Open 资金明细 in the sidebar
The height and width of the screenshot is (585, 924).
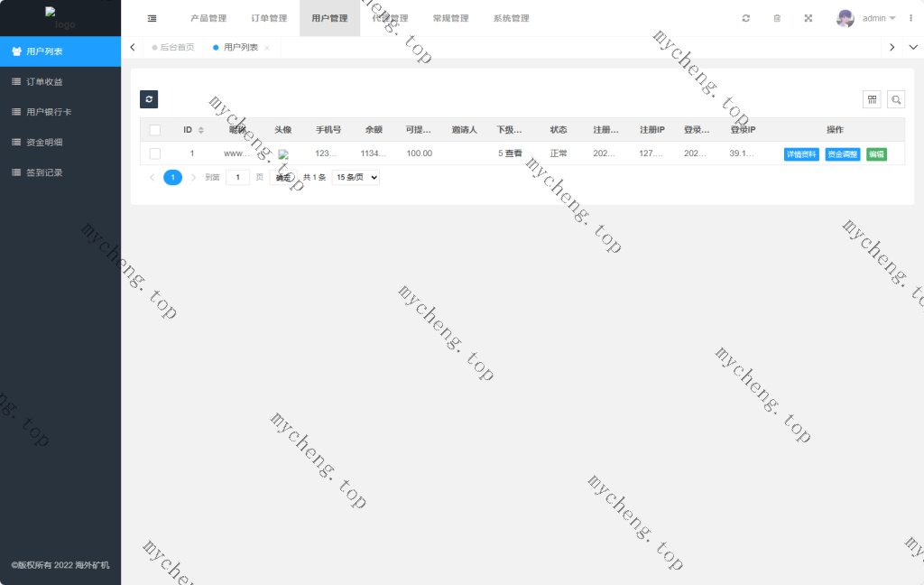pyautogui.click(x=60, y=142)
